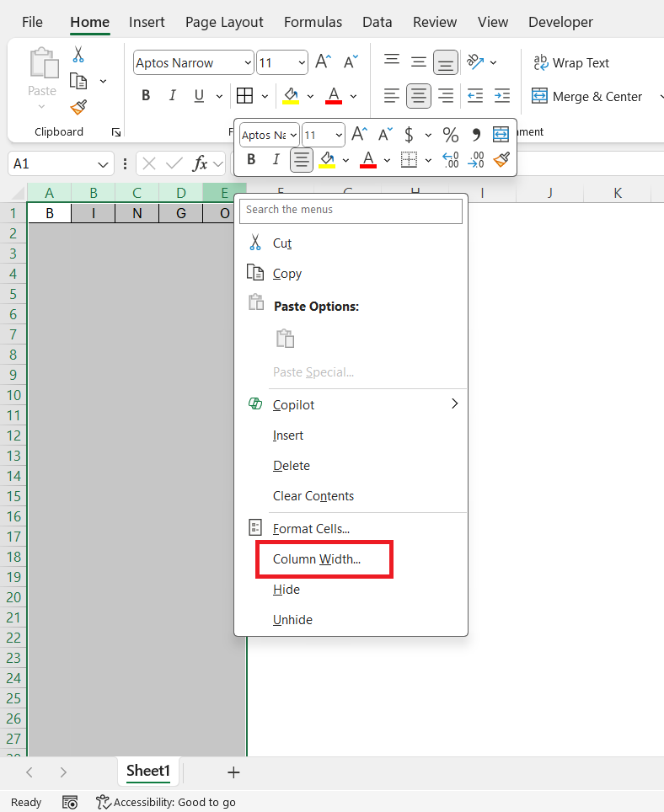Apply ribbon red font color
Image resolution: width=664 pixels, height=812 pixels.
click(334, 96)
